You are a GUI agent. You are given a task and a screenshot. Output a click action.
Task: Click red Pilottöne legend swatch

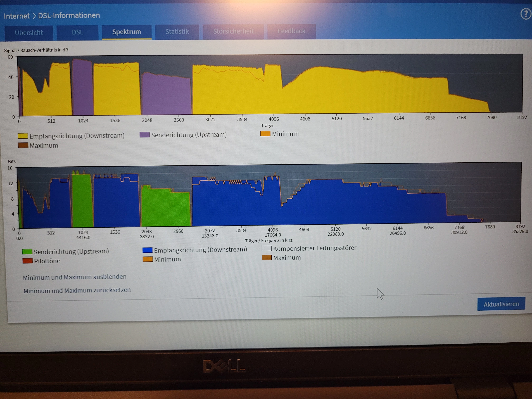click(27, 261)
